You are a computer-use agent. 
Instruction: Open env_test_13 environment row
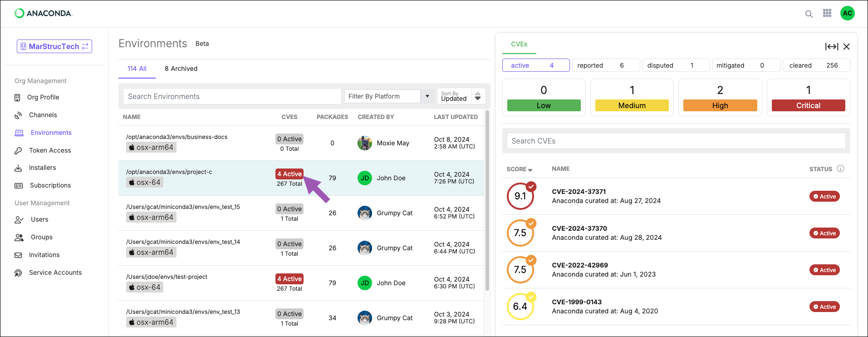coord(301,318)
